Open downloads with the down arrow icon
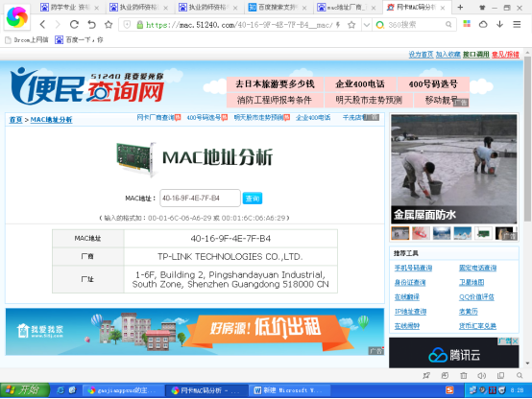Screen dimensions: 532x399 click(499, 24)
